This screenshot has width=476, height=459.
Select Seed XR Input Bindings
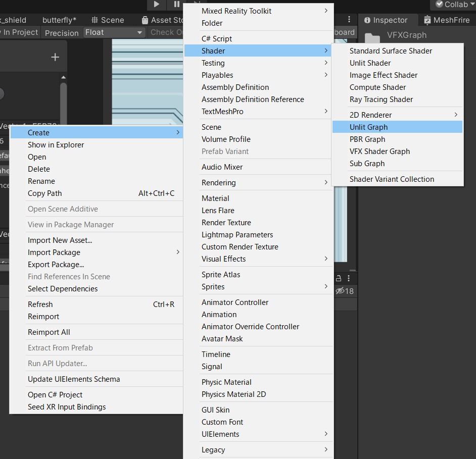[x=97, y=407]
